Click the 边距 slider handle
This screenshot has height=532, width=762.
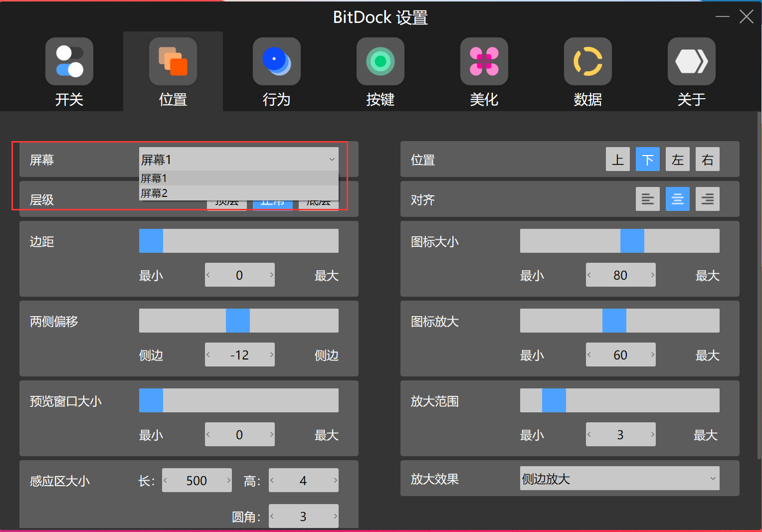point(151,241)
